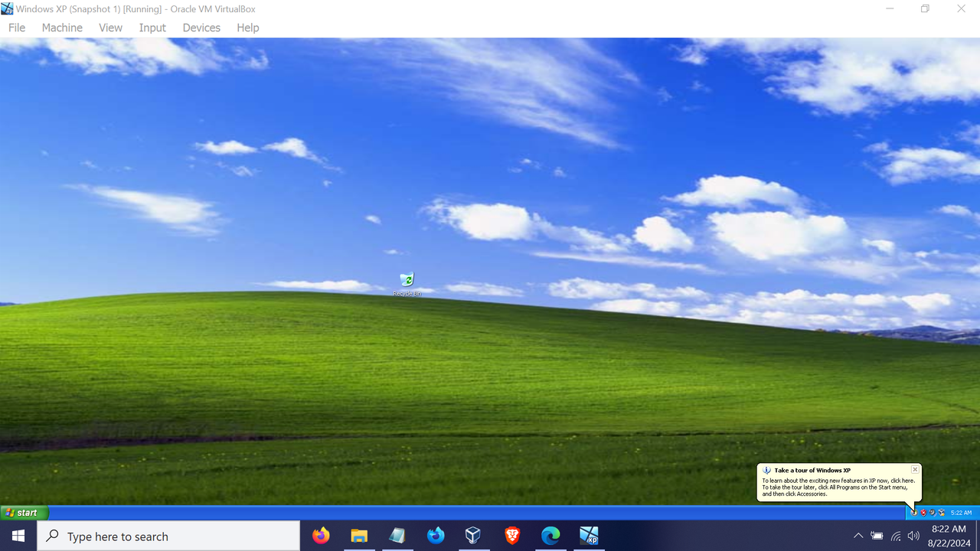Open Microsoft Edge from the taskbar
Image resolution: width=980 pixels, height=551 pixels.
click(x=550, y=535)
